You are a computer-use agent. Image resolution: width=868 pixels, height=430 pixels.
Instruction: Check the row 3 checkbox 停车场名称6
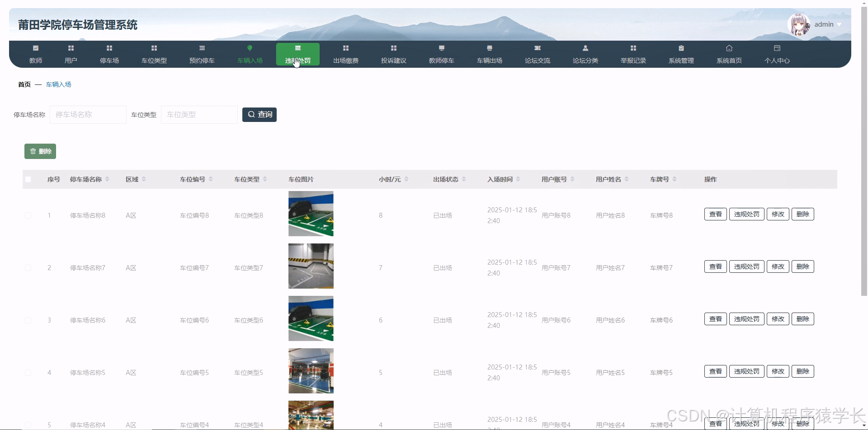coord(28,320)
